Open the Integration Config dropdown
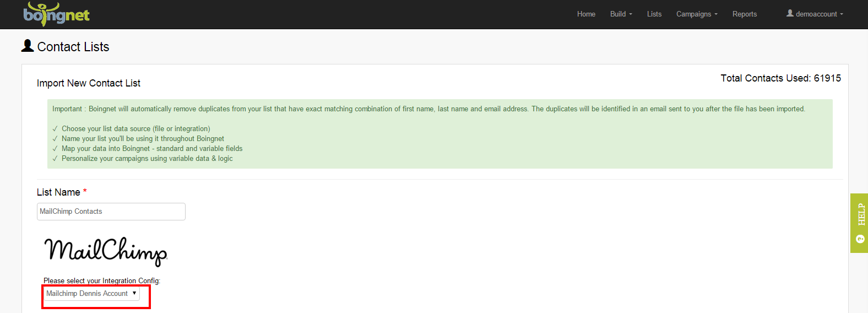Image resolution: width=868 pixels, height=313 pixels. 91,294
